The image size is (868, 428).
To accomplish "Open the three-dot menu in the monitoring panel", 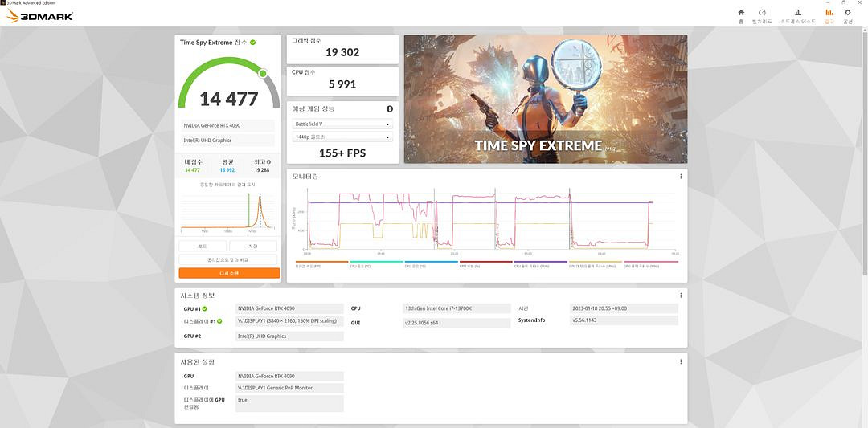I will 681,177.
